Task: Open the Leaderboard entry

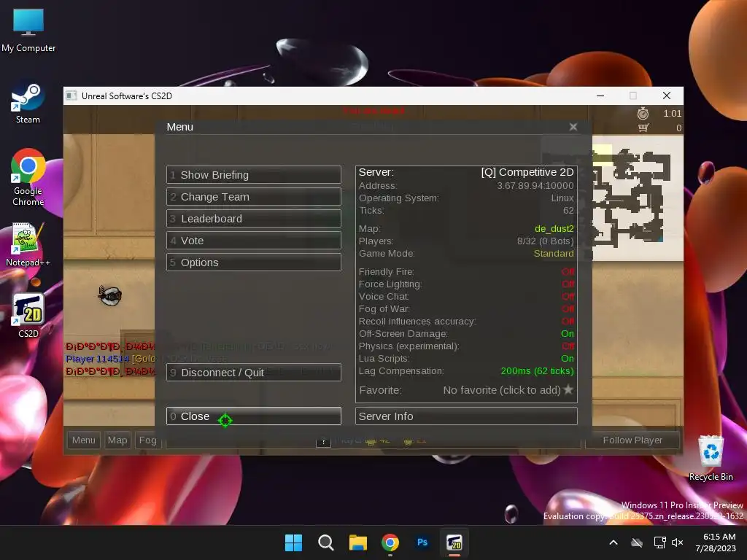Action: click(x=253, y=219)
